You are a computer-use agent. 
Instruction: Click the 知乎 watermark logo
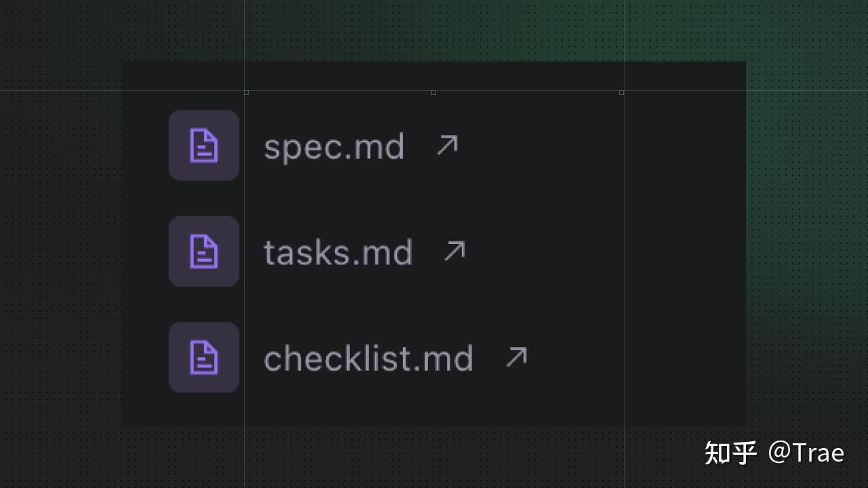(730, 453)
